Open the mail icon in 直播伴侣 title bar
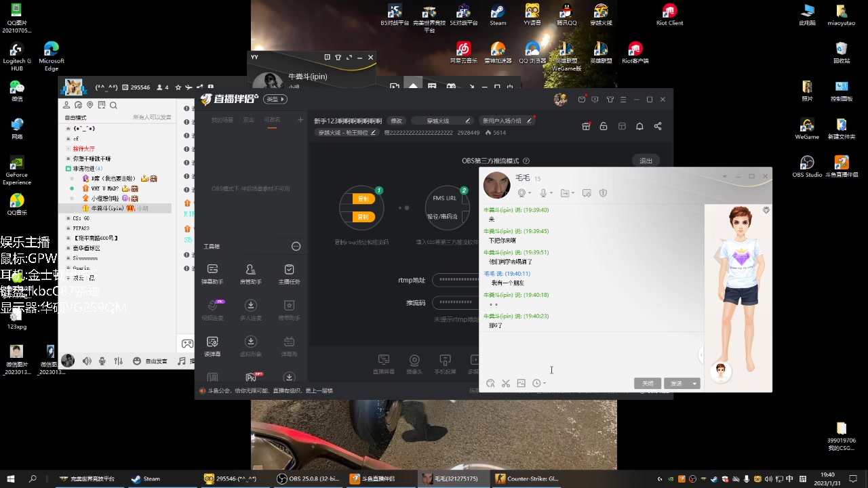This screenshot has height=488, width=868. 582,100
